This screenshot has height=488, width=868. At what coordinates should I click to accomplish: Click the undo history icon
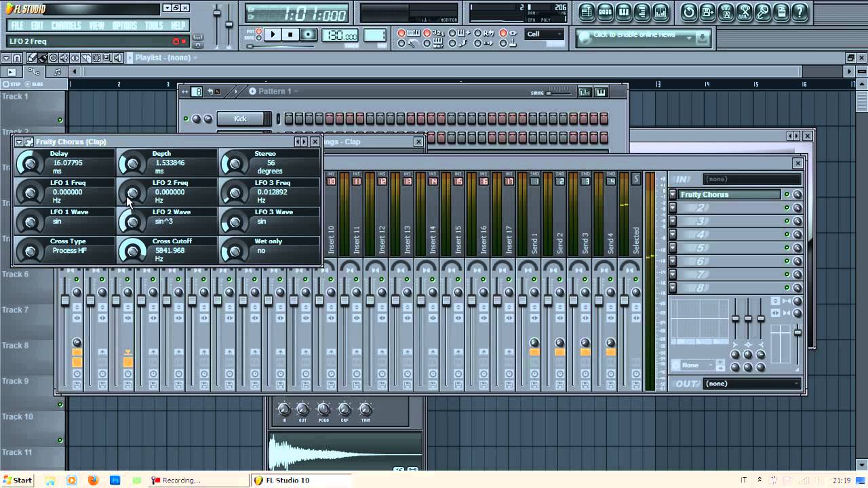tap(689, 12)
